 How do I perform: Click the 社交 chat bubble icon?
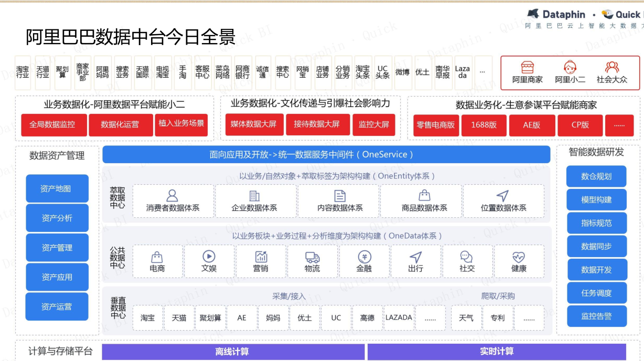467,257
